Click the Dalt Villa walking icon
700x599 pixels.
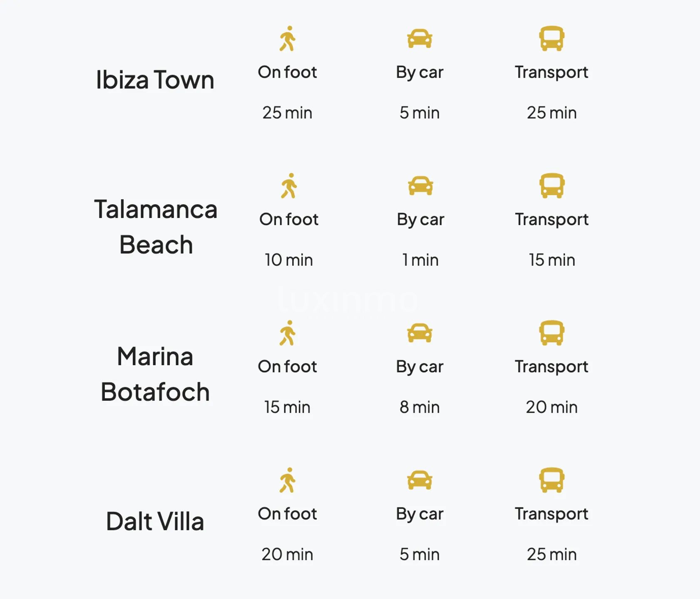tap(287, 480)
